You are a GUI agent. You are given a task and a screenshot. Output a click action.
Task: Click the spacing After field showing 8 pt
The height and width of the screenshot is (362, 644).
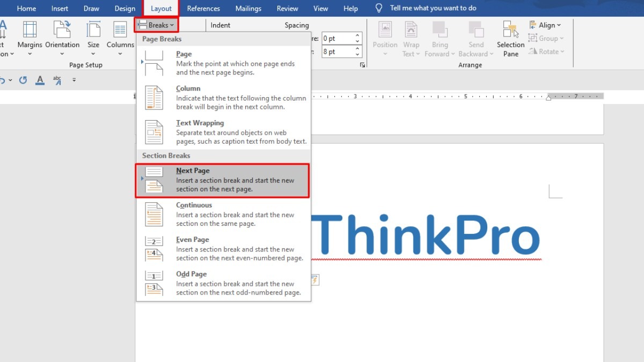[x=341, y=52]
